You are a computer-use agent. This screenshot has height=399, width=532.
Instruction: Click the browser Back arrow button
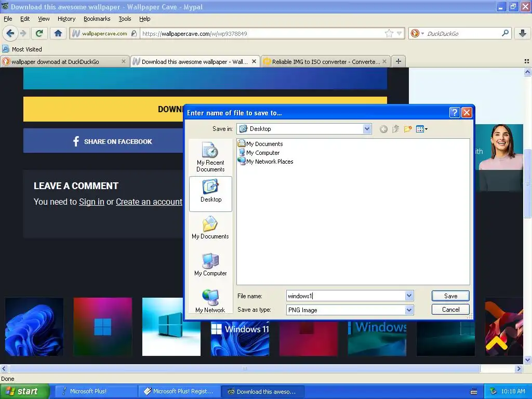coord(10,33)
